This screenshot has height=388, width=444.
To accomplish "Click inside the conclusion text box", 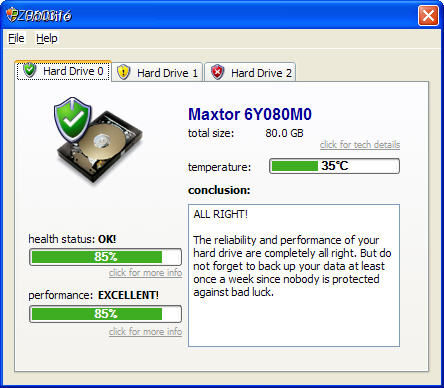I will [294, 276].
